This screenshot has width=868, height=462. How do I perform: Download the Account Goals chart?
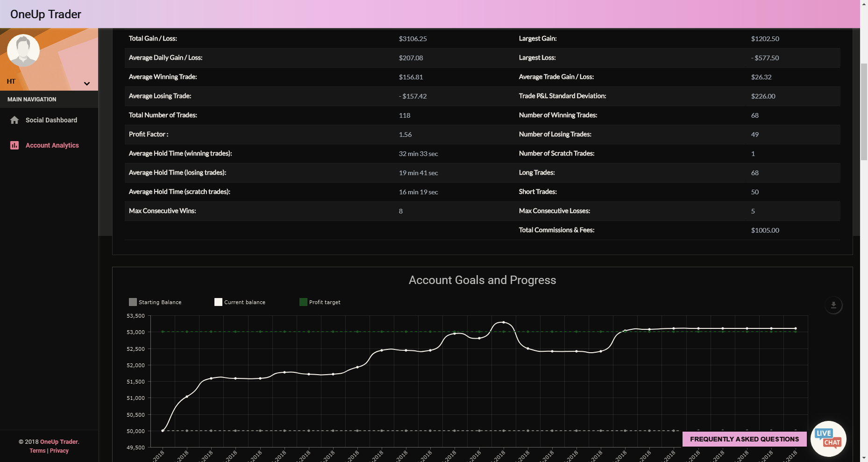pos(833,305)
